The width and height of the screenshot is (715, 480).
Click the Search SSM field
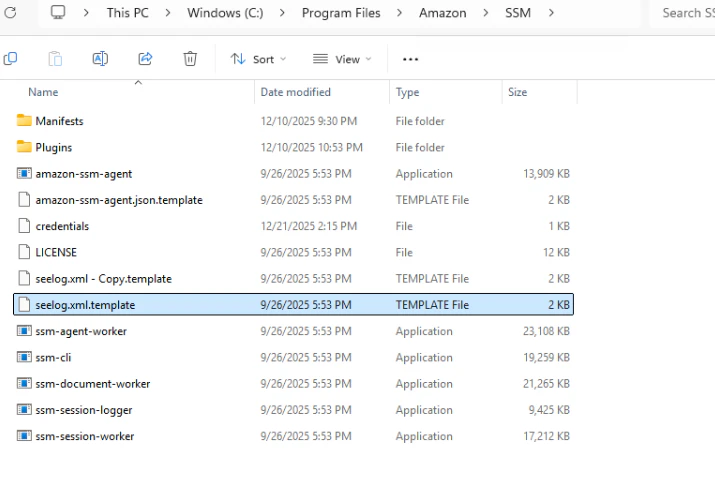click(683, 13)
